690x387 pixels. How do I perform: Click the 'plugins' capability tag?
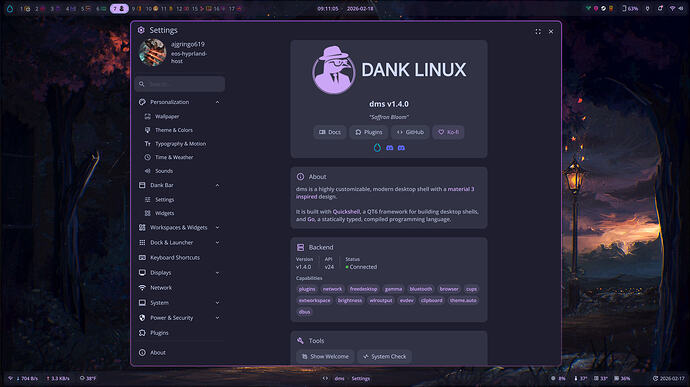pos(307,289)
